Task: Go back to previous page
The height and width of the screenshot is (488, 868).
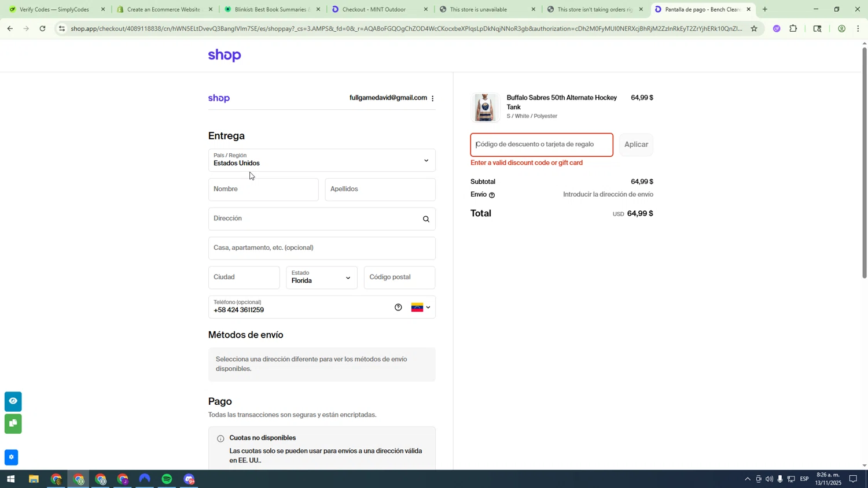Action: pos(10,28)
